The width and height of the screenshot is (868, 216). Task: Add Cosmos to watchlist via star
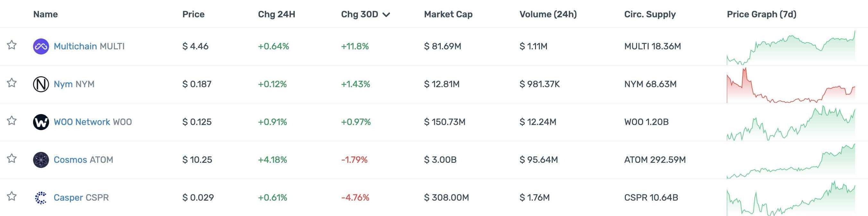[12, 158]
